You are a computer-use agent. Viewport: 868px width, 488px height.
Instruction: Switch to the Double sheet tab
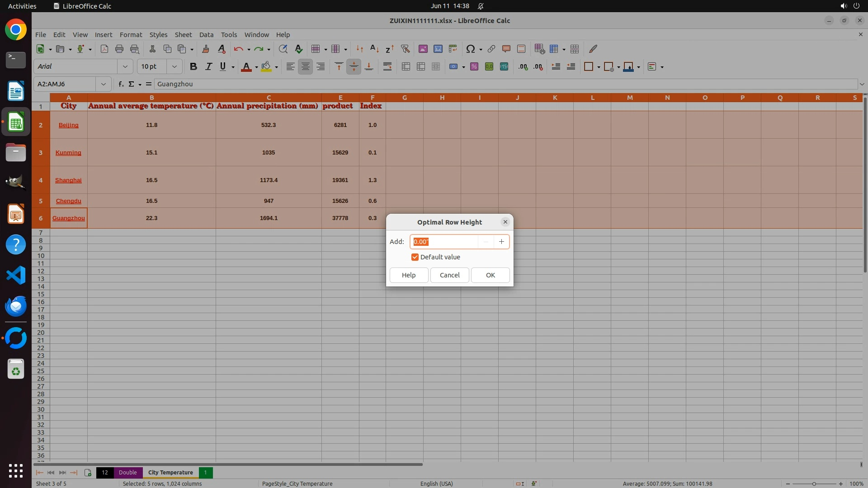pyautogui.click(x=127, y=472)
